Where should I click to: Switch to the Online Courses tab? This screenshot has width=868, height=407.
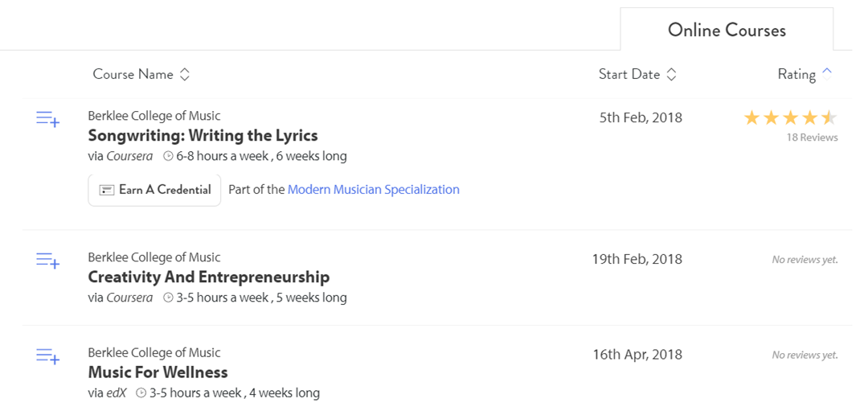(x=727, y=31)
